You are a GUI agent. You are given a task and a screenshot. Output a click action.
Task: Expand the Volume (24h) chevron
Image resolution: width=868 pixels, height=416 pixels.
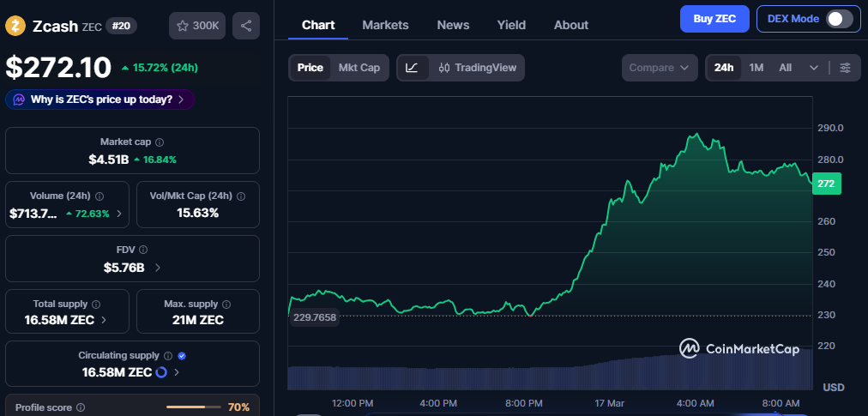point(119,214)
